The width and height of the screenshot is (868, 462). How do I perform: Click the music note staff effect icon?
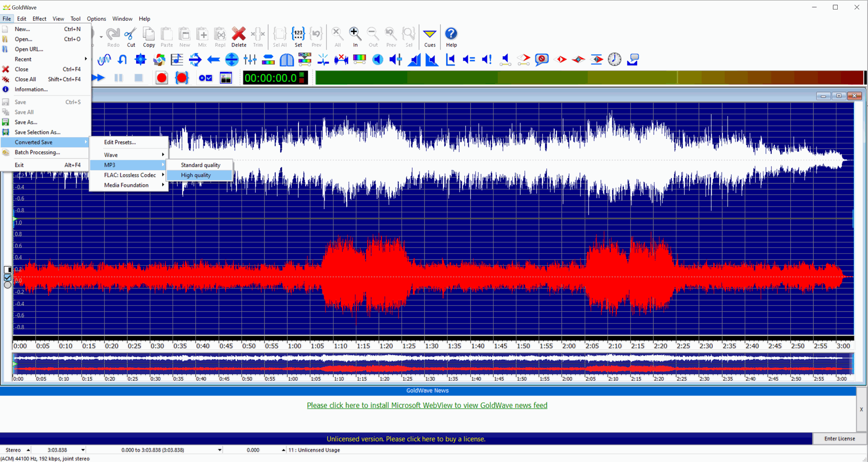[x=177, y=59]
